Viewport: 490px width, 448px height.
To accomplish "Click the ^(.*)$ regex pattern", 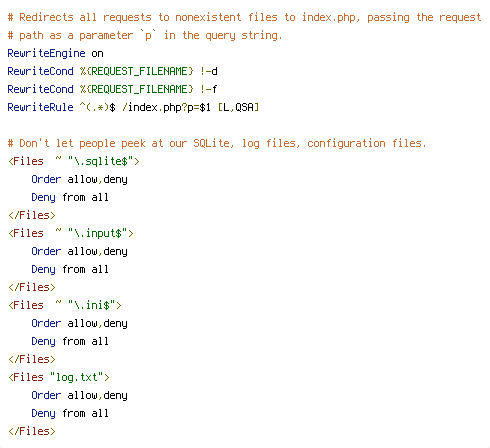I will (x=97, y=107).
